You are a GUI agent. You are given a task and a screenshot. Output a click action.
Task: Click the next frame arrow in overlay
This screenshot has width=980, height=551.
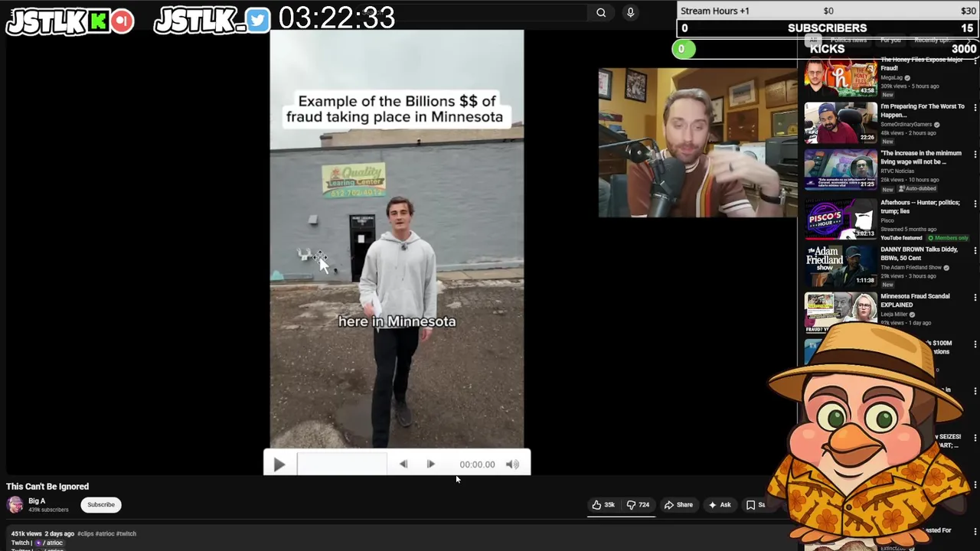[x=430, y=464]
